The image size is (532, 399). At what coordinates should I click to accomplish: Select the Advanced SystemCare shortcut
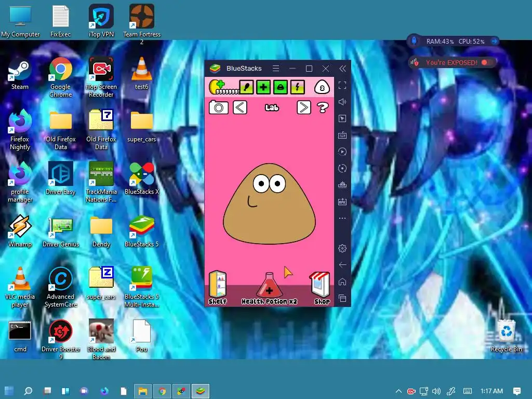(60, 287)
